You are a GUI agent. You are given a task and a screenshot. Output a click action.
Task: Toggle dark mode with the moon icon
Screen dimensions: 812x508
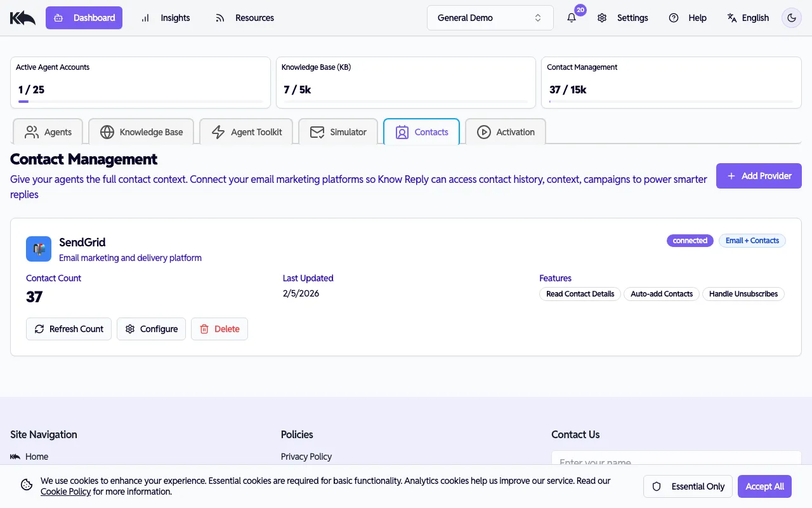click(791, 18)
